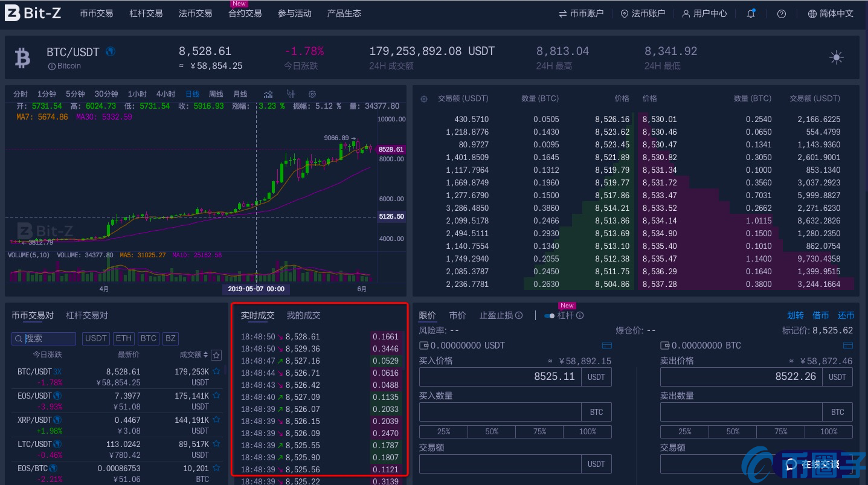Filter pairs by USDT market
The height and width of the screenshot is (485, 868).
pos(96,338)
